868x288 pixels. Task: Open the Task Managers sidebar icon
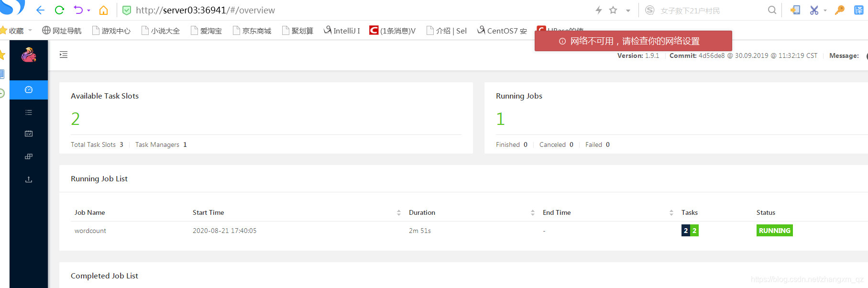point(29,156)
